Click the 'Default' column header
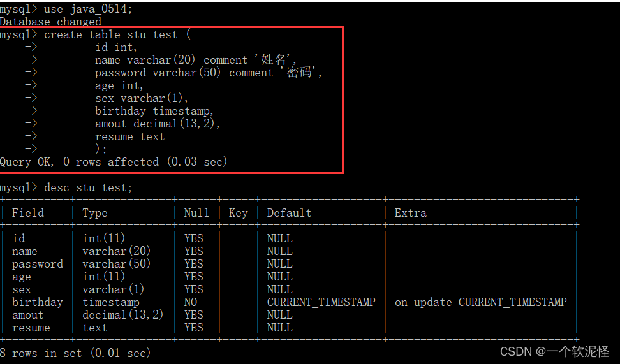The image size is (620, 364). [289, 213]
